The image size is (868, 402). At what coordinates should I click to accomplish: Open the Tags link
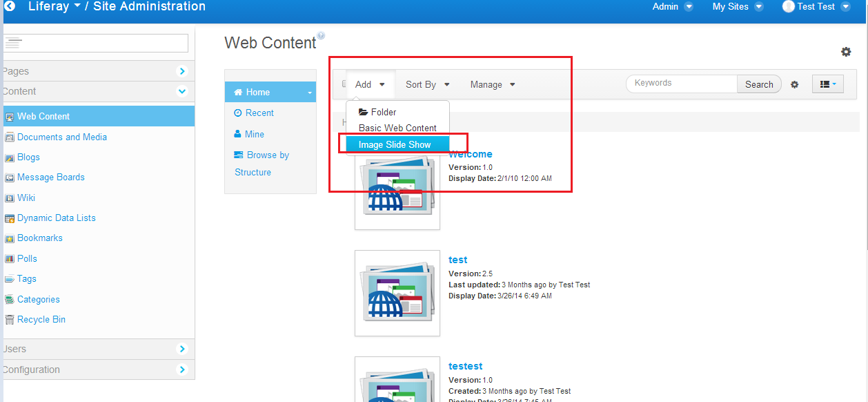pos(27,278)
